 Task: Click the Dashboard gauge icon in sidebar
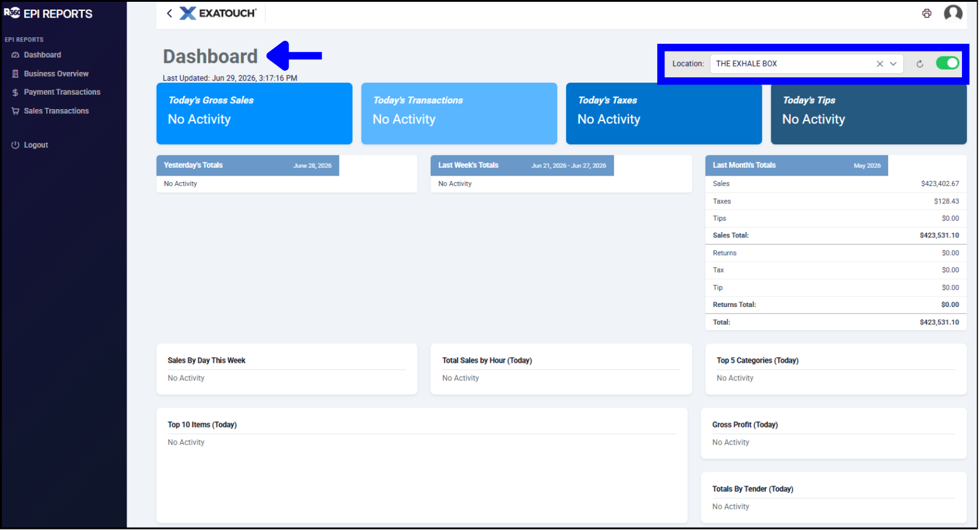(x=16, y=55)
